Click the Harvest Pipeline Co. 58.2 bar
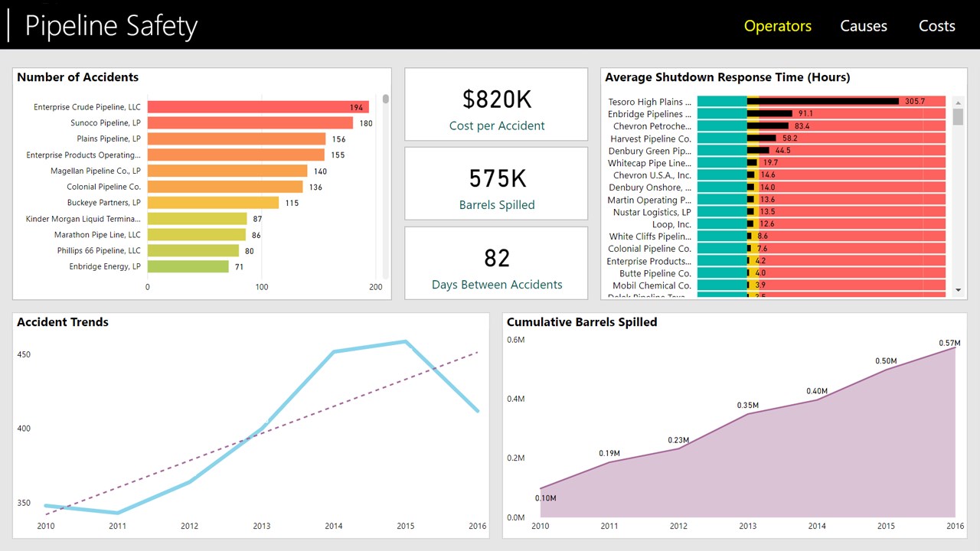The image size is (980, 551). coord(762,138)
